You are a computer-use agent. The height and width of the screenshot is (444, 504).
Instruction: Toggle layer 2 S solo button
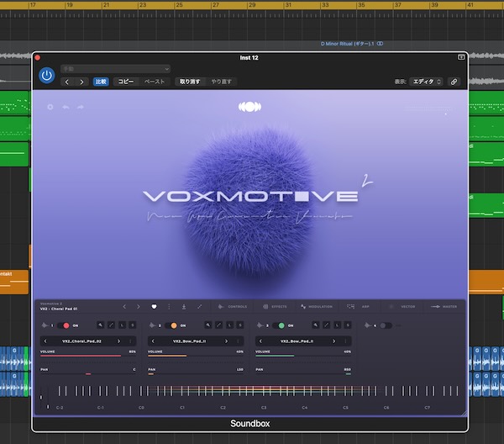tap(239, 325)
